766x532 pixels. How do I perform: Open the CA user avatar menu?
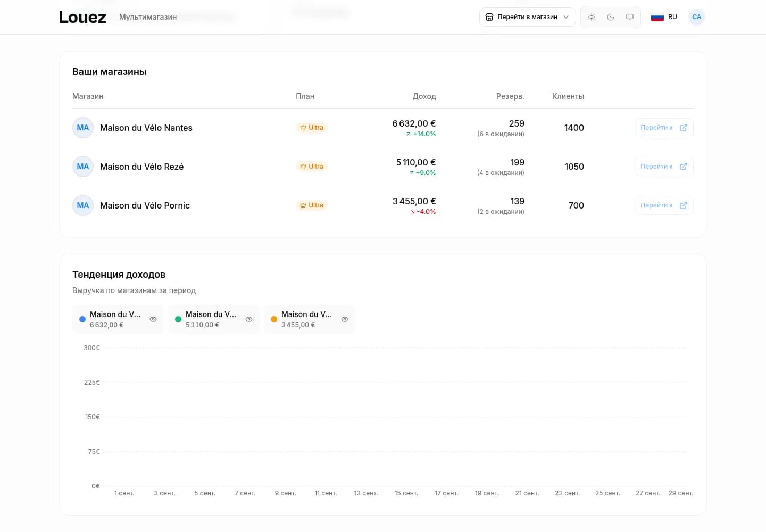click(697, 17)
